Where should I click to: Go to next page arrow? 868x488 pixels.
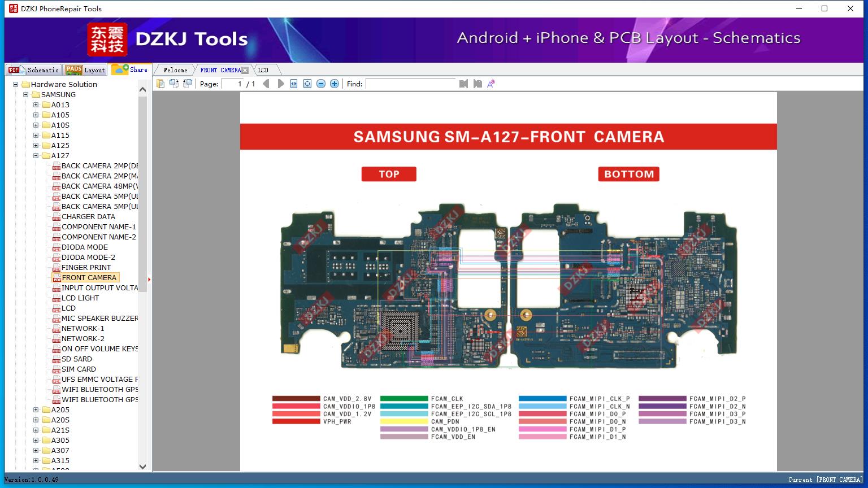(x=280, y=84)
